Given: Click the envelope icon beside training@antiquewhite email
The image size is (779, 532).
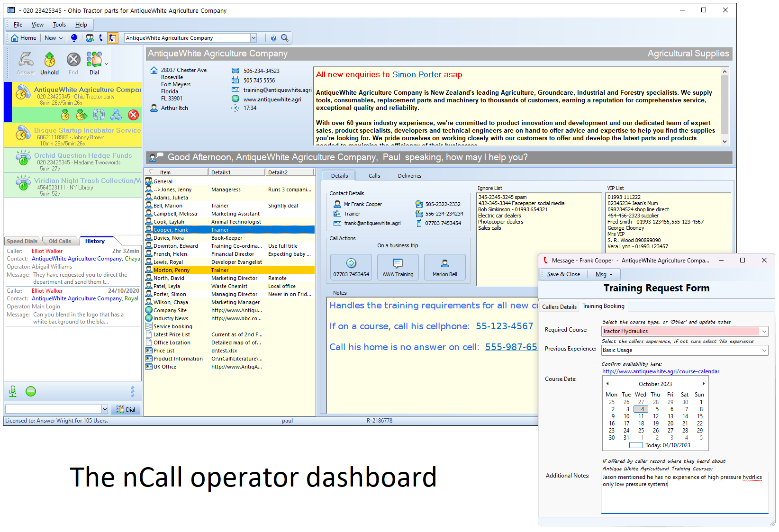Looking at the screenshot, I should [x=235, y=90].
